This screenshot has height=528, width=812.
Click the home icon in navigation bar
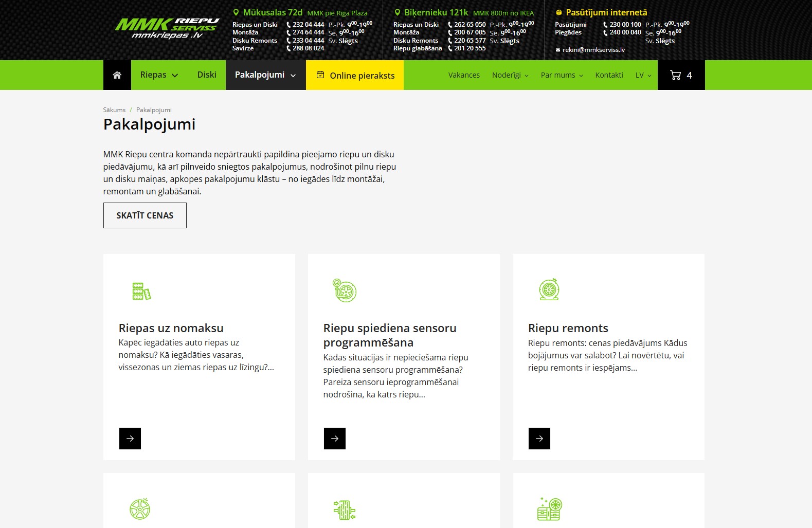117,75
